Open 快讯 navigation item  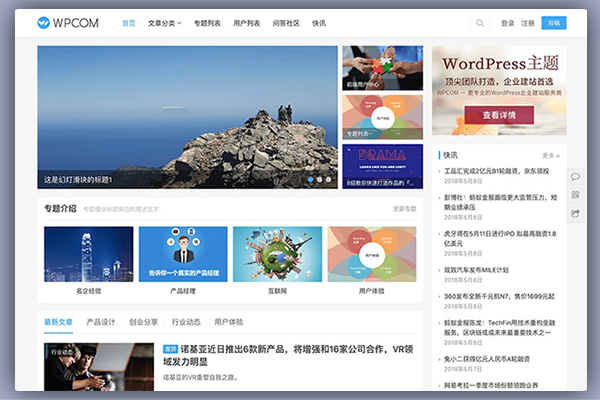319,23
